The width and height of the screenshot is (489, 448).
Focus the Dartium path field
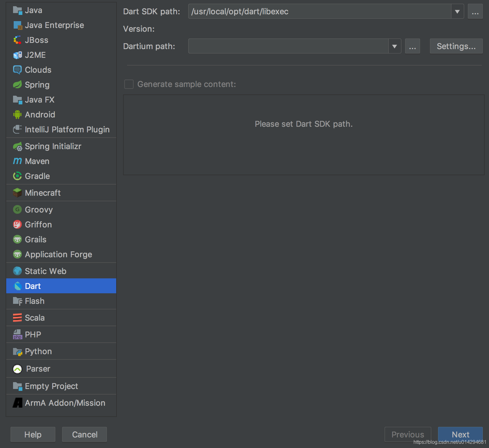[x=288, y=46]
